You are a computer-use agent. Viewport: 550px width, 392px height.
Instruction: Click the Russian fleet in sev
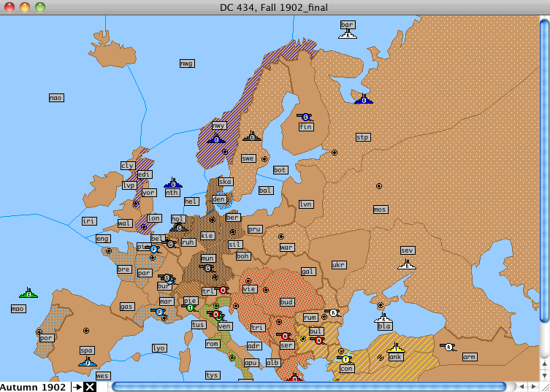point(407,265)
